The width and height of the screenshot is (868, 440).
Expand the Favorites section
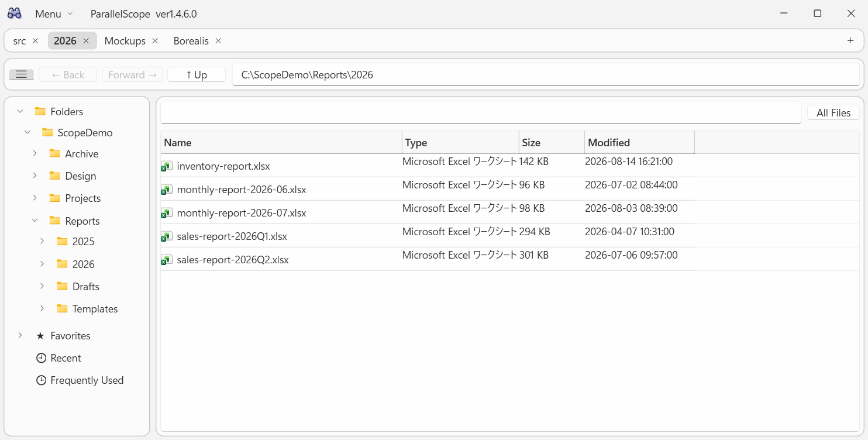pos(20,335)
